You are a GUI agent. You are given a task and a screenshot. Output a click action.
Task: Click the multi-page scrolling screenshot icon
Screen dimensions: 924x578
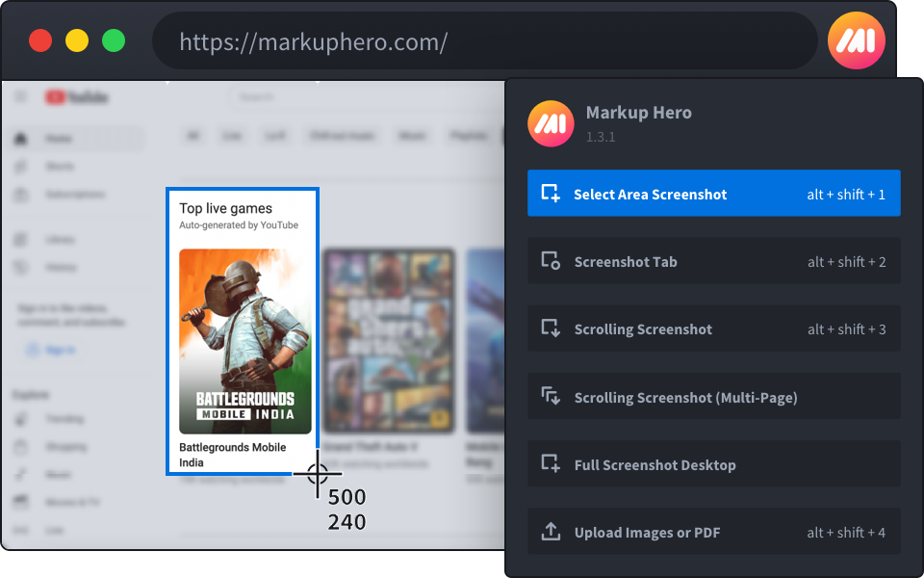551,396
